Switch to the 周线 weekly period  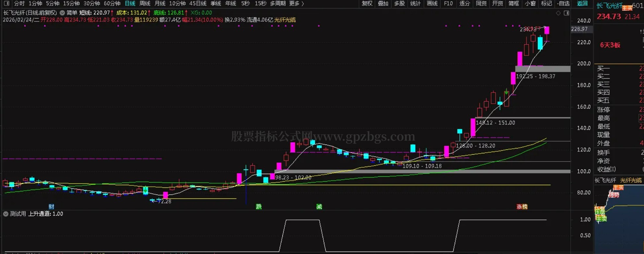pyautogui.click(x=145, y=4)
